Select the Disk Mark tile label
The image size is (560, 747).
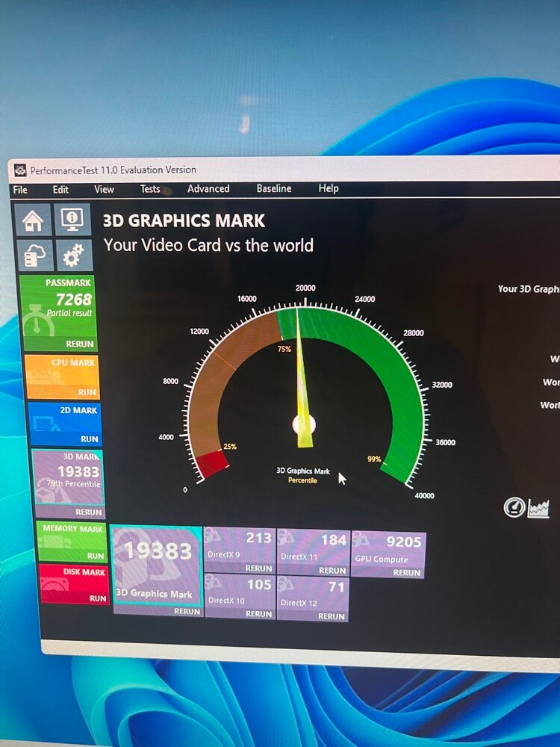pyautogui.click(x=84, y=571)
